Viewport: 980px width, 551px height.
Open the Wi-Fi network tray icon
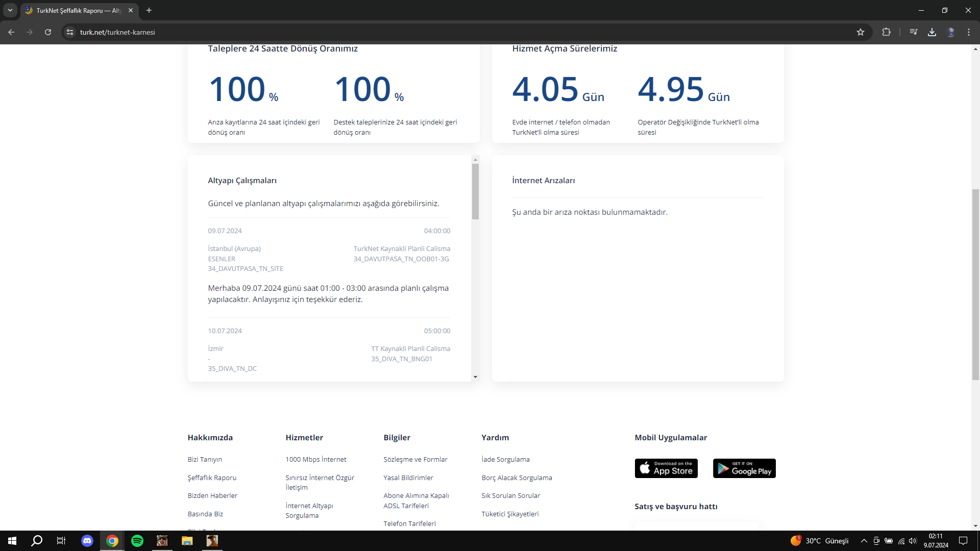[x=901, y=541]
